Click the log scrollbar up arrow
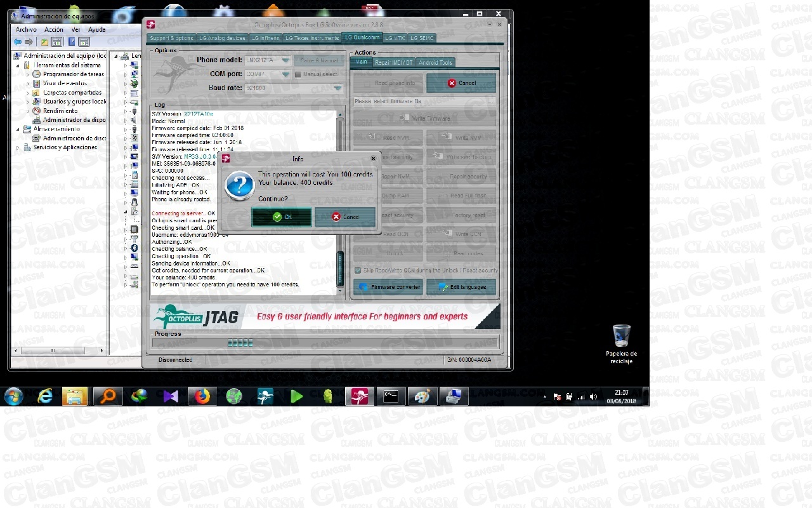Screen dimensions: 812x508 (x=340, y=114)
